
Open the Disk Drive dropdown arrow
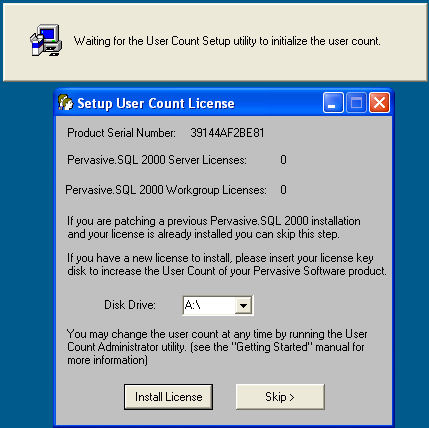(243, 305)
